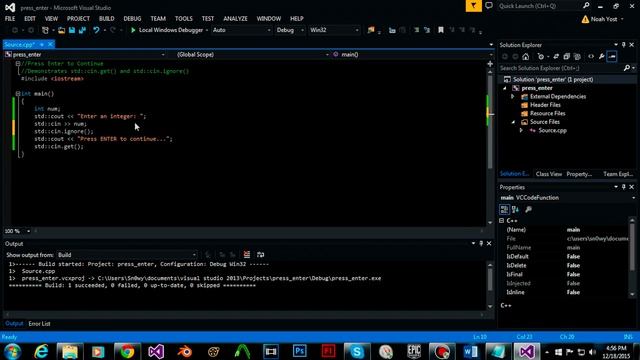Open Skype from the taskbar
This screenshot has width=640, height=360.
coord(357,351)
